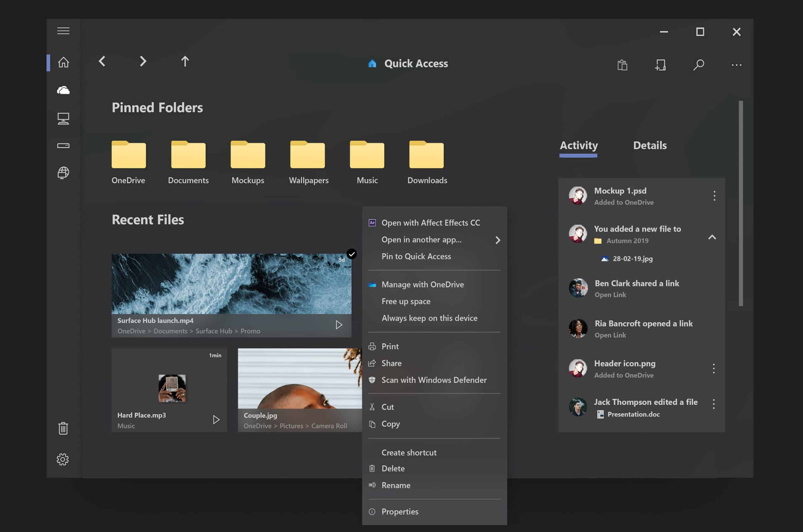The width and height of the screenshot is (803, 532).
Task: Click the Network icon in sidebar
Action: 63,172
